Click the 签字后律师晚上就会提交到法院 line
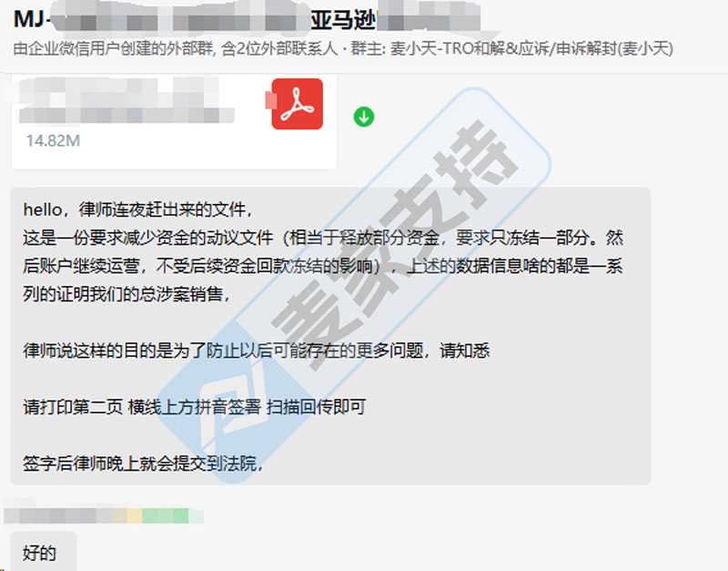 tap(144, 463)
